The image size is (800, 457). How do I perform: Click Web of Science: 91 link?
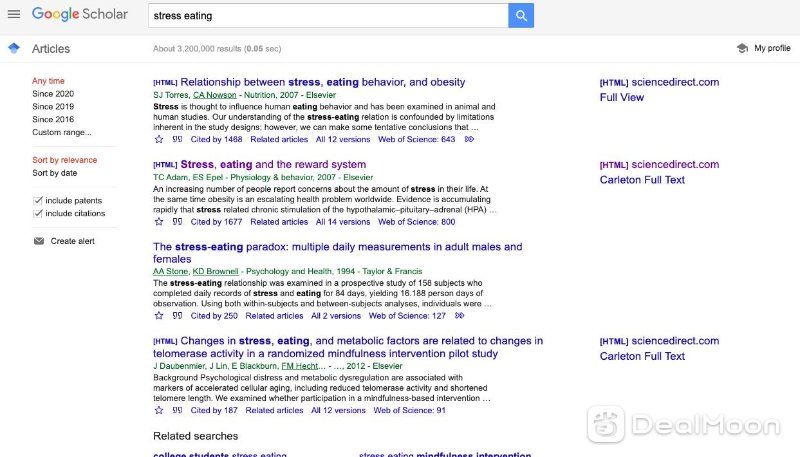point(409,410)
